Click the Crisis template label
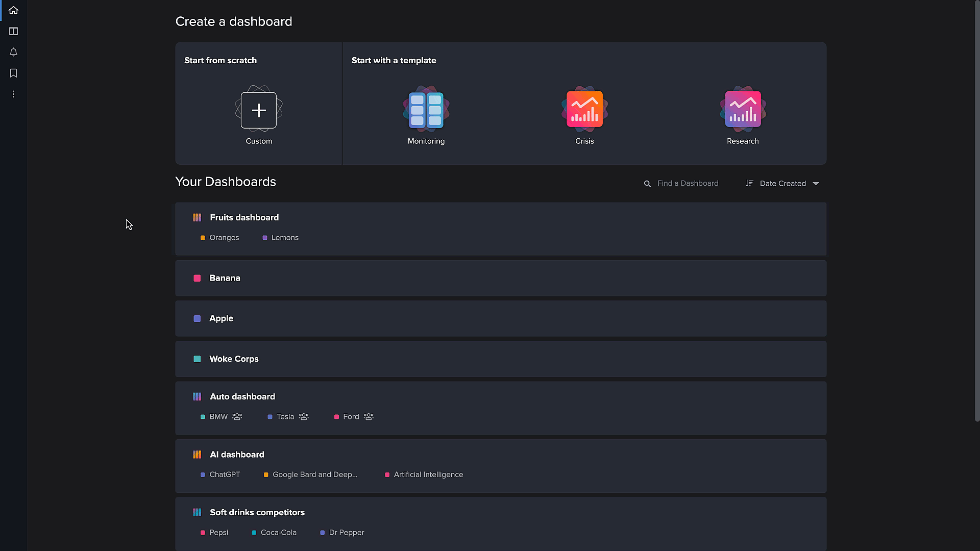 (x=584, y=141)
